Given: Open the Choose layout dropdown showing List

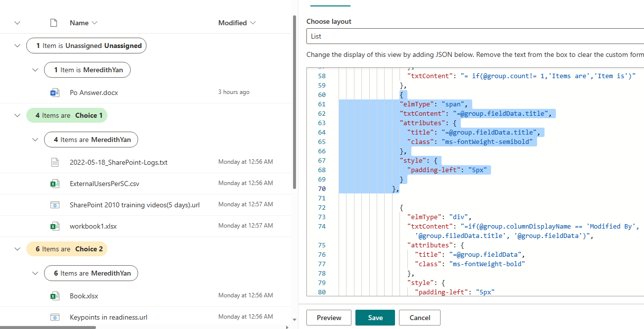Looking at the screenshot, I should click(x=475, y=36).
